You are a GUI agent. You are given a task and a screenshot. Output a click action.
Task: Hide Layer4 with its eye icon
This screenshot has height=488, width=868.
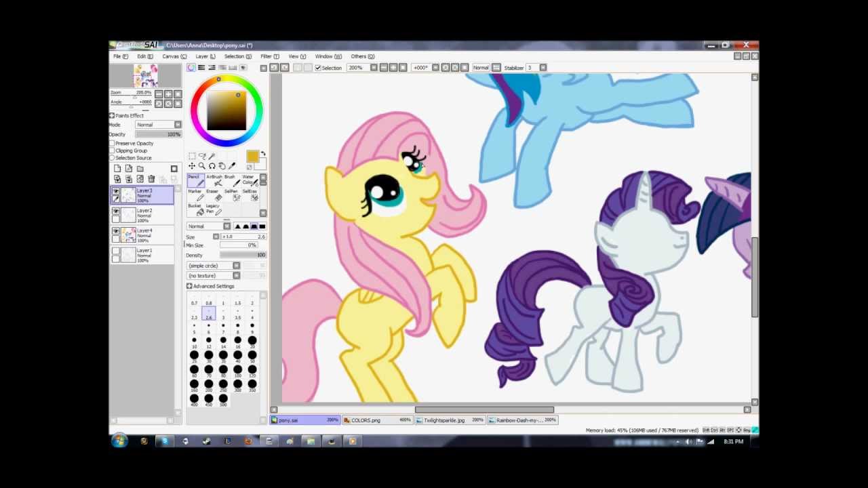pyautogui.click(x=116, y=232)
